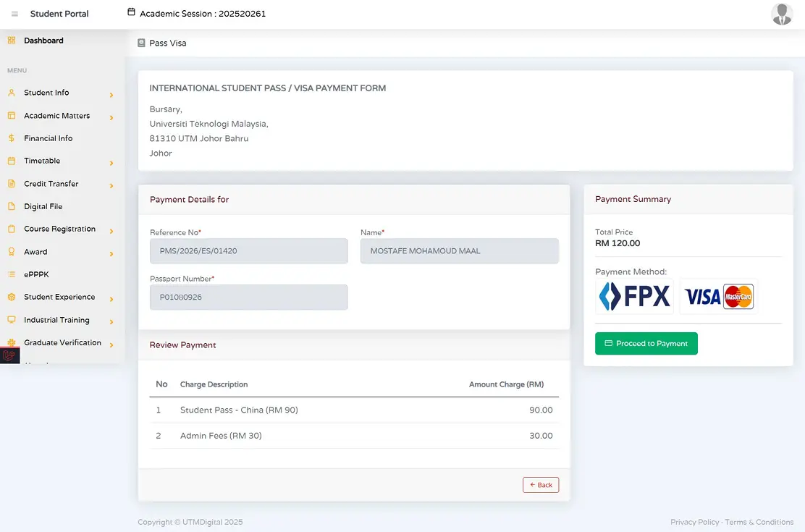The image size is (805, 532).
Task: Expand the Graduate Verification submenu chevron
Action: click(x=111, y=345)
